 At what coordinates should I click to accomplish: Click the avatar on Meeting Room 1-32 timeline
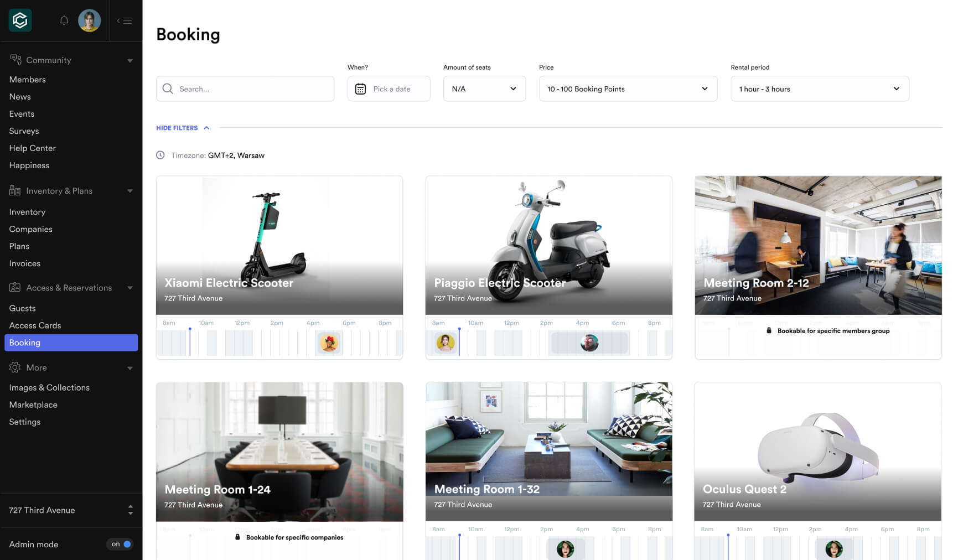(565, 549)
